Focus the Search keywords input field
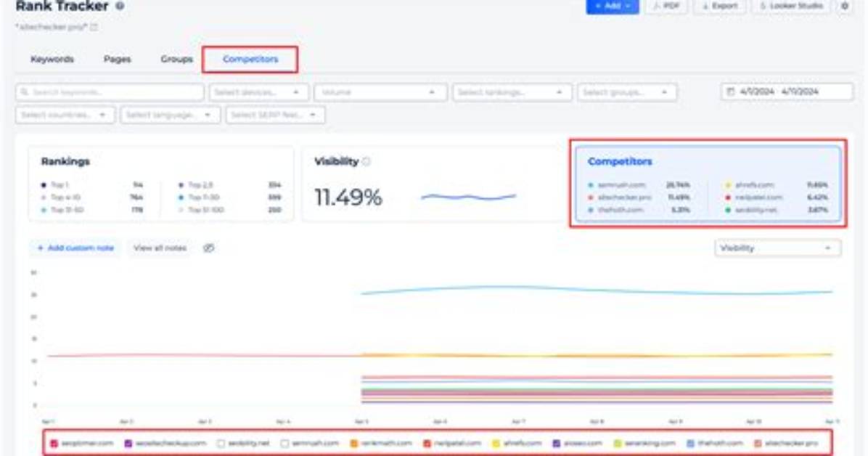This screenshot has width=868, height=456. point(110,92)
